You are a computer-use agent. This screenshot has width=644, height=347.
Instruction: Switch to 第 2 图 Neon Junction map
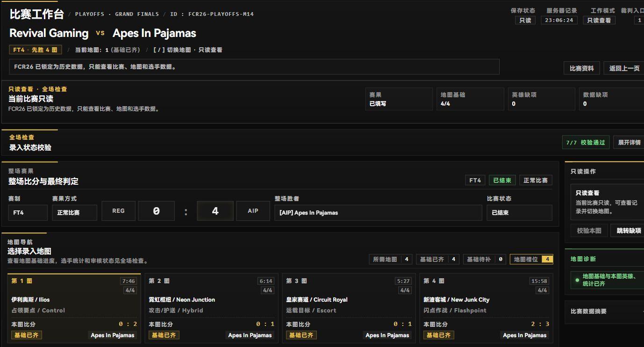click(211, 308)
